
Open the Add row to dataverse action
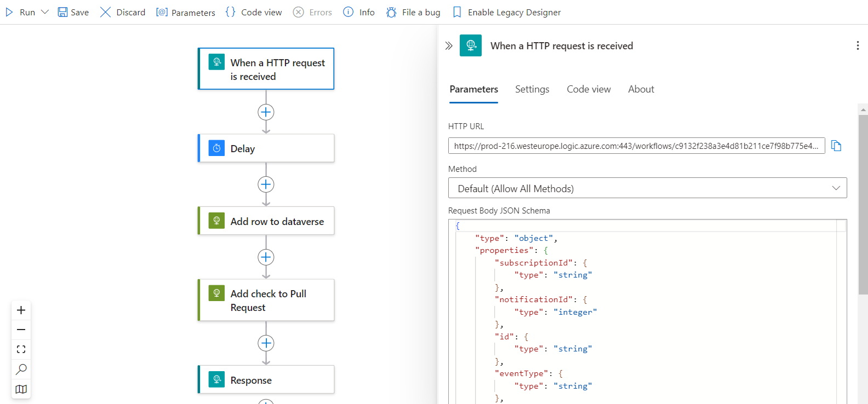pyautogui.click(x=266, y=221)
